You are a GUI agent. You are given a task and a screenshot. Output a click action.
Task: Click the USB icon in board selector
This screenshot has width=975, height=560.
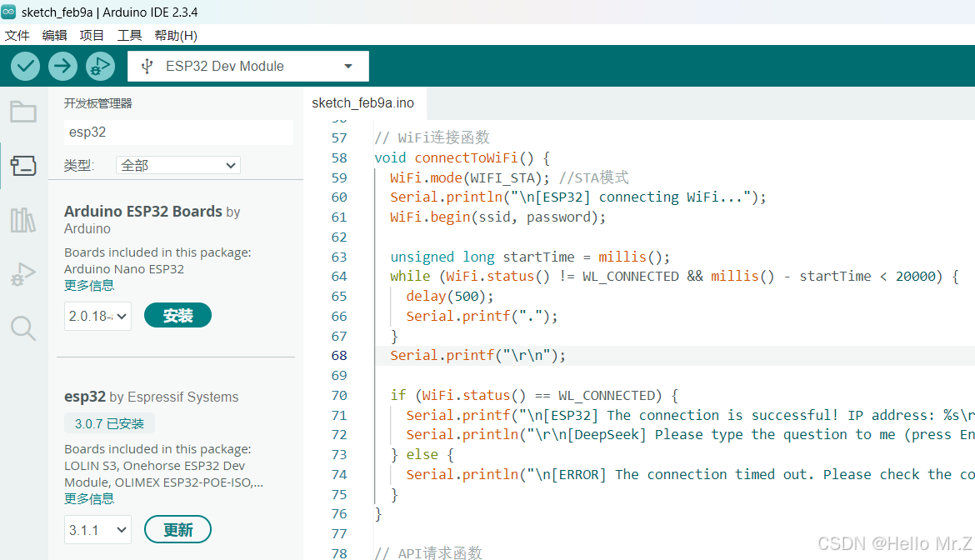[147, 66]
